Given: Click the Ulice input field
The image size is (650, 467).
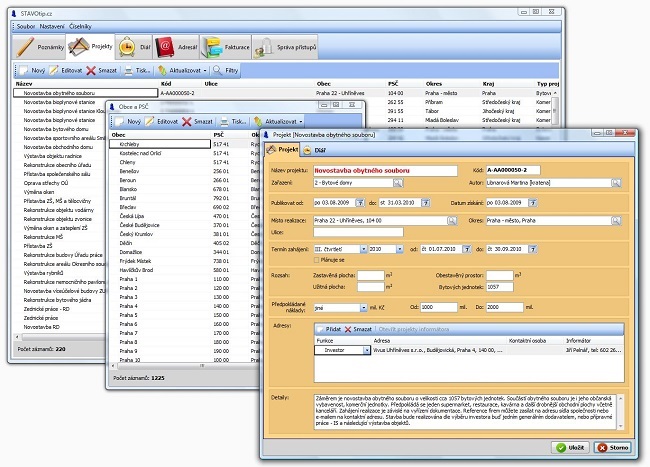Looking at the screenshot, I should (x=358, y=233).
